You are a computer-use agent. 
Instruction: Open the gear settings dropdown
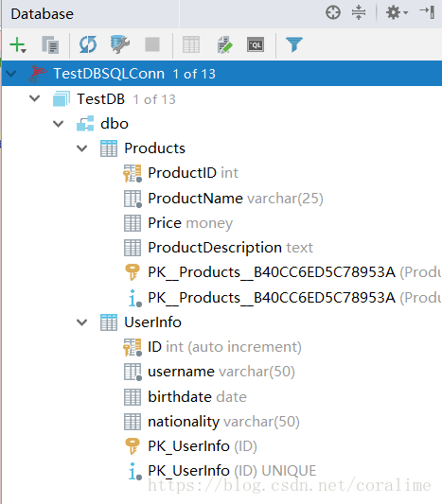click(397, 13)
